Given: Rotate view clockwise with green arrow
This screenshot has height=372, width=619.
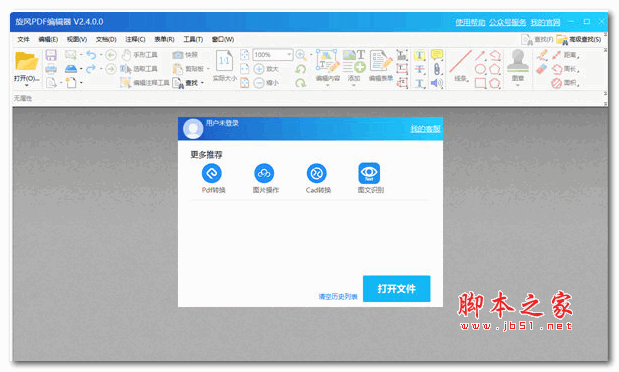Looking at the screenshot, I should point(301,83).
